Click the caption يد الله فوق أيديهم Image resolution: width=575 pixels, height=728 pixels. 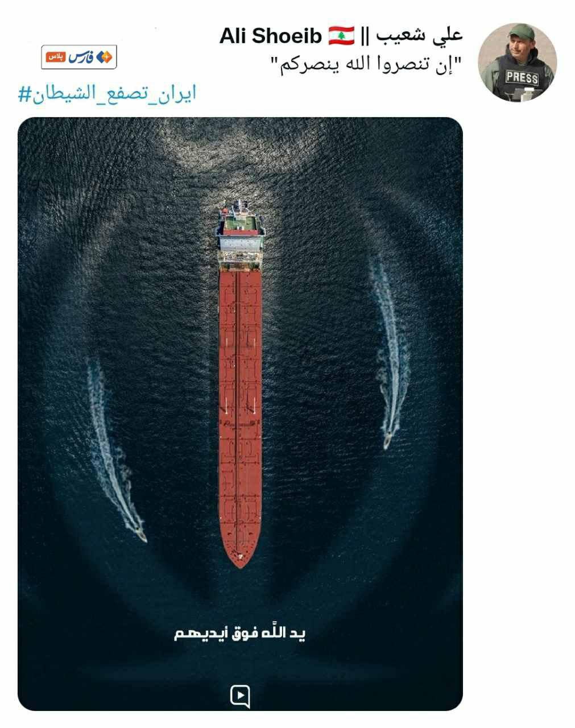click(x=240, y=634)
